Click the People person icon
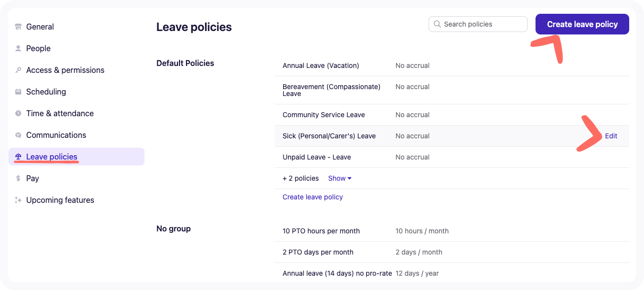The height and width of the screenshot is (290, 644). 18,48
